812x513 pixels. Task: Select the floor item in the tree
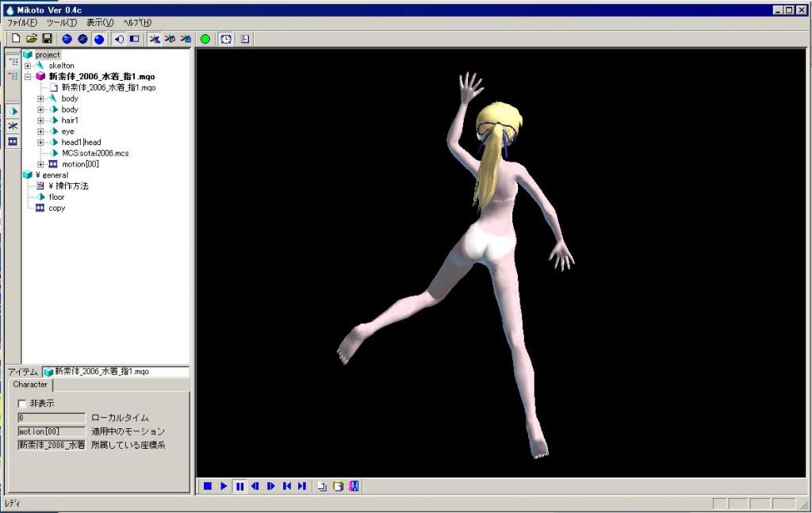click(56, 197)
